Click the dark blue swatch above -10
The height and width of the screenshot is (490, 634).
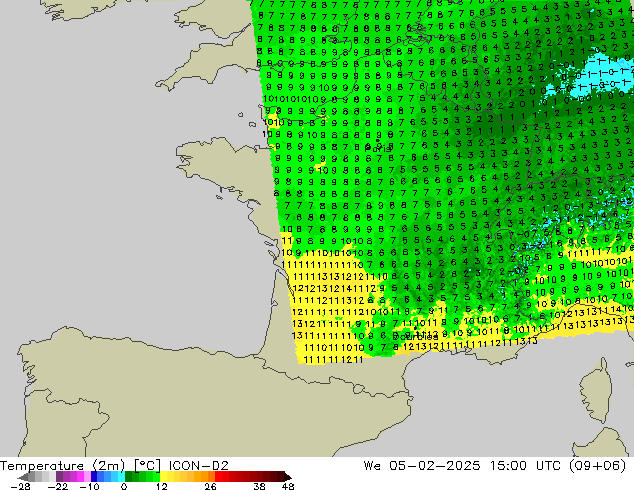pyautogui.click(x=94, y=477)
